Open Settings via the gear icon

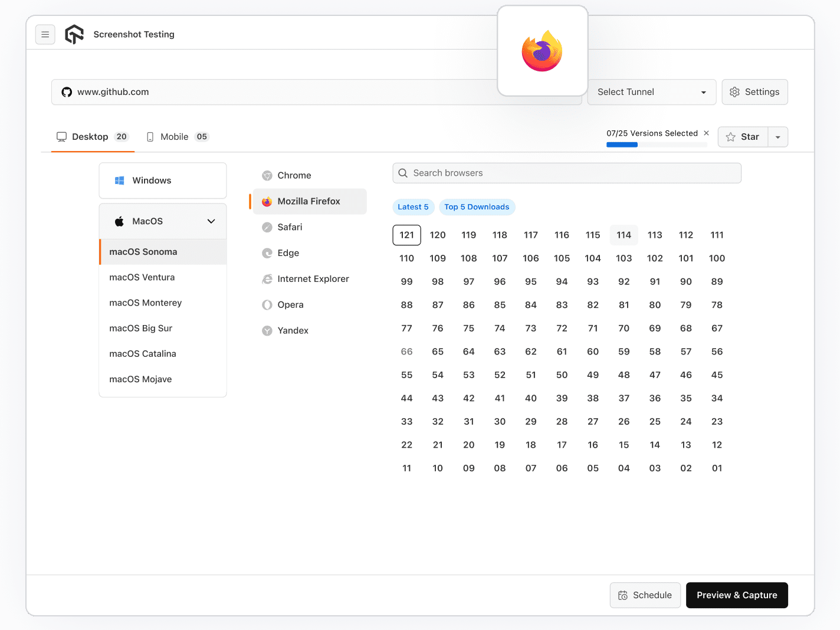click(734, 92)
